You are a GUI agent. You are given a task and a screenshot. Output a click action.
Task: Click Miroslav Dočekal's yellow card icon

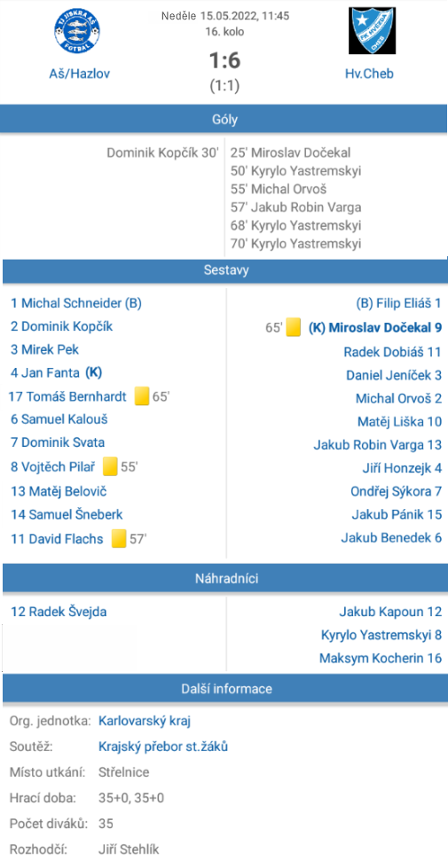coord(294,327)
